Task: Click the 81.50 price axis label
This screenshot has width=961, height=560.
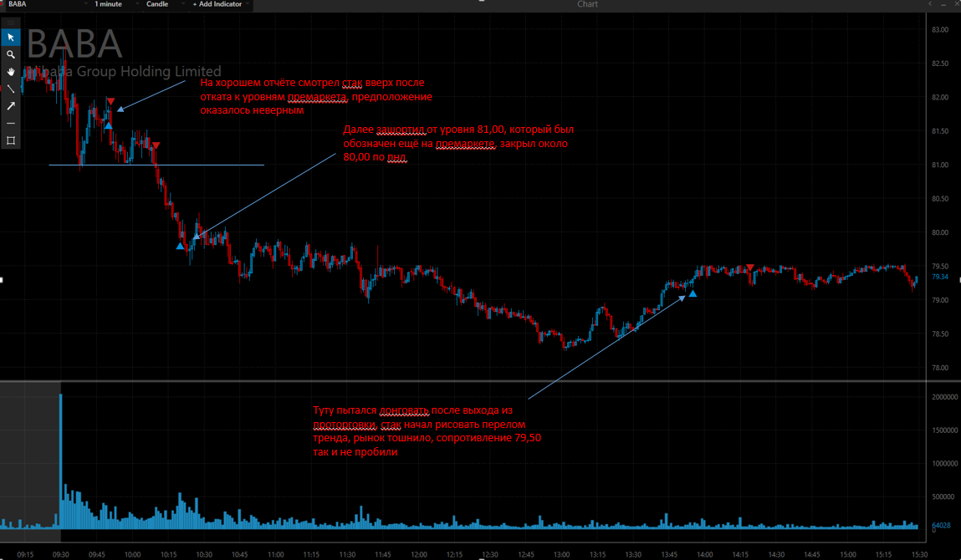Action: click(940, 131)
